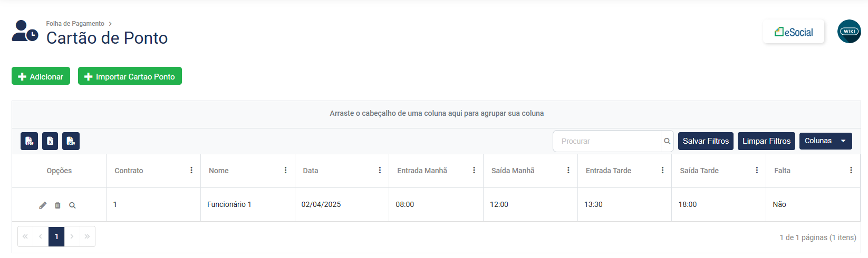Export the table as PDF

30,141
